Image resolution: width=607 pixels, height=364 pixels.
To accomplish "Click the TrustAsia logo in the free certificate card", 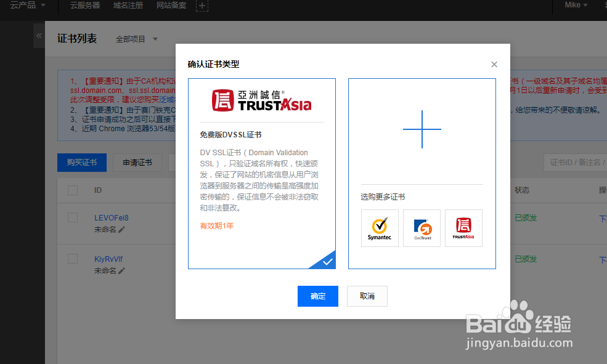I will pyautogui.click(x=262, y=100).
